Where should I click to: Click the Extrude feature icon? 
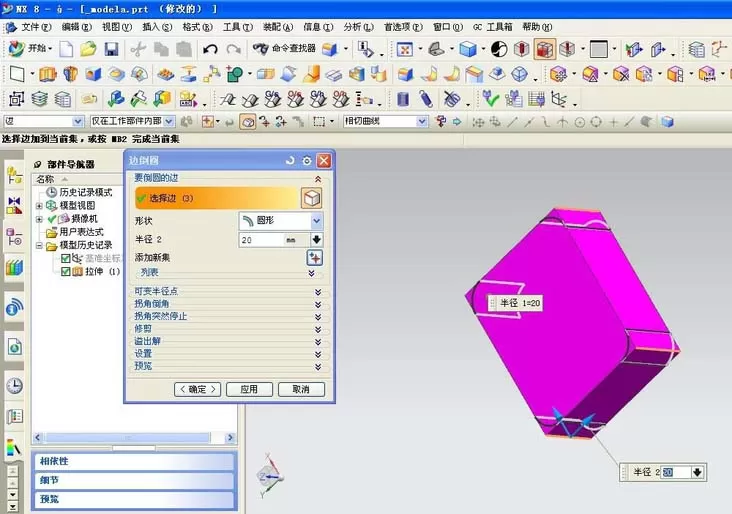48,74
